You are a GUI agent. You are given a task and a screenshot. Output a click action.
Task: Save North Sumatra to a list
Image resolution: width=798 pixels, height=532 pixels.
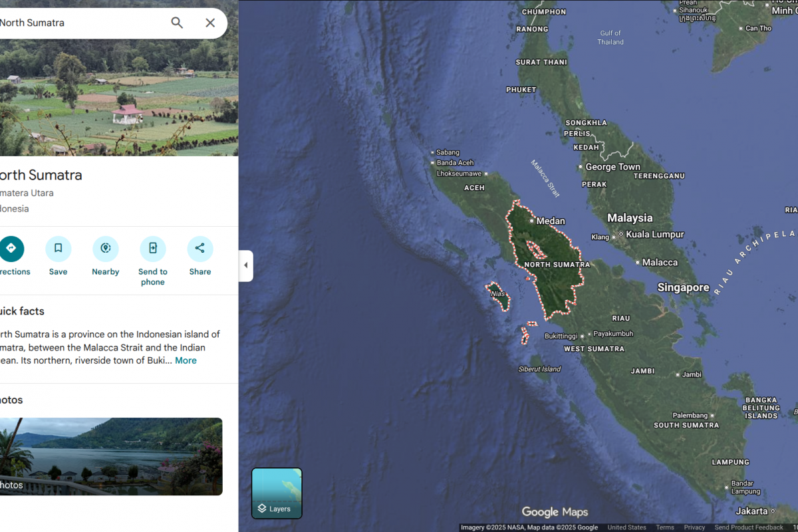pos(58,249)
